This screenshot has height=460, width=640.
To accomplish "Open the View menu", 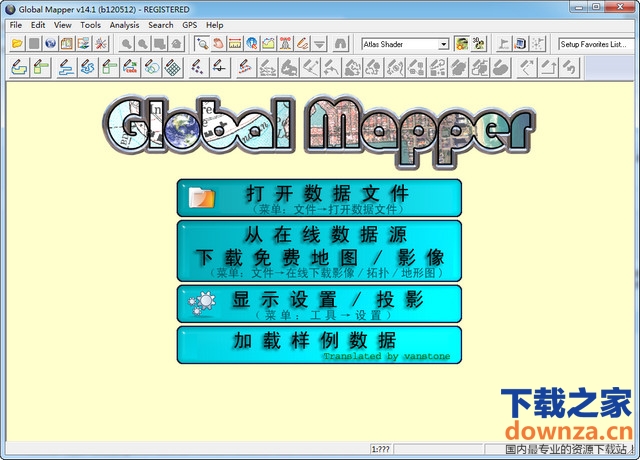I will tap(62, 25).
